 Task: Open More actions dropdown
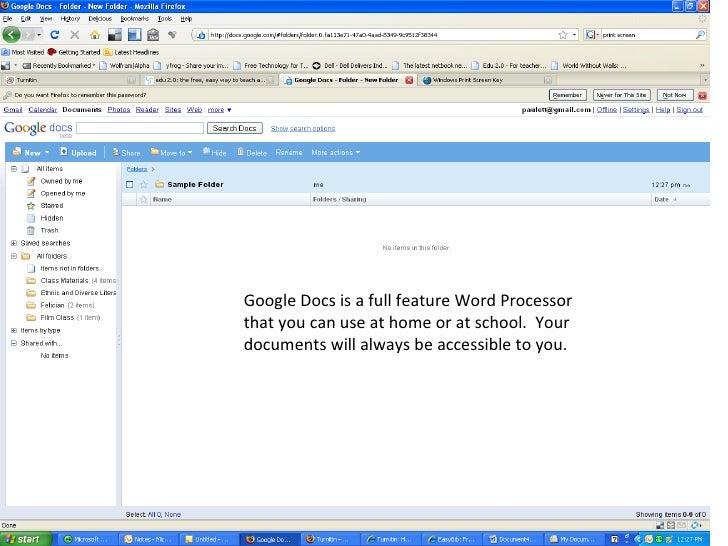(x=336, y=152)
